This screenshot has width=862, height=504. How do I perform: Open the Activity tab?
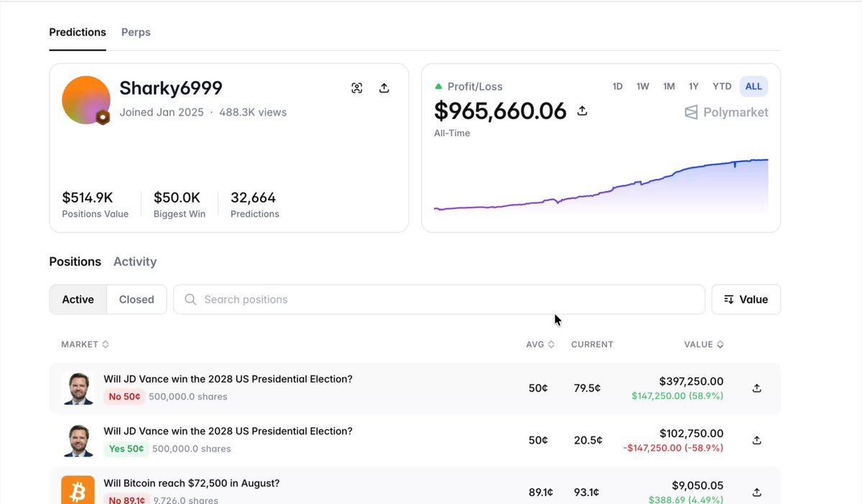click(x=135, y=262)
